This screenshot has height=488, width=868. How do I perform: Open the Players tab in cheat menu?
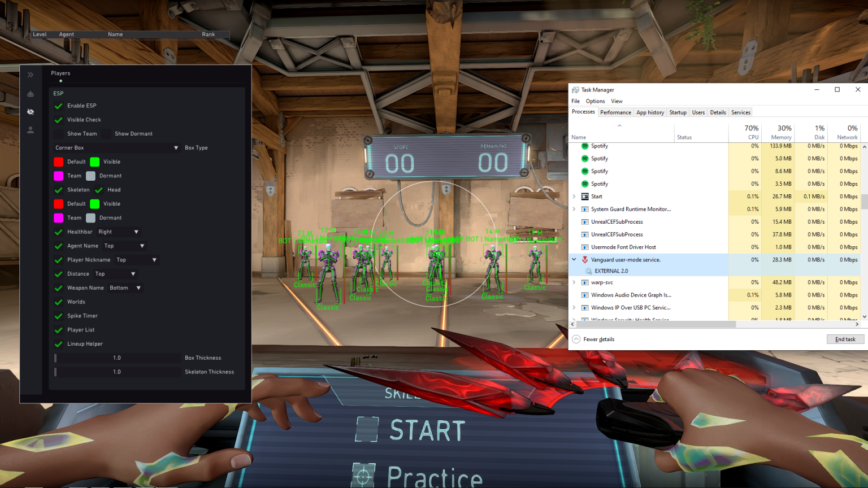click(x=60, y=73)
